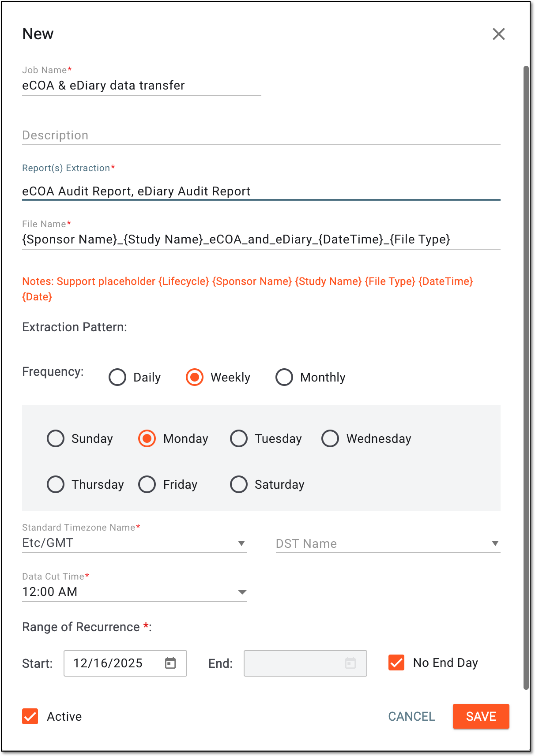Choose Friday as the extraction day
Viewport: 535px width, 756px height.
tap(147, 484)
